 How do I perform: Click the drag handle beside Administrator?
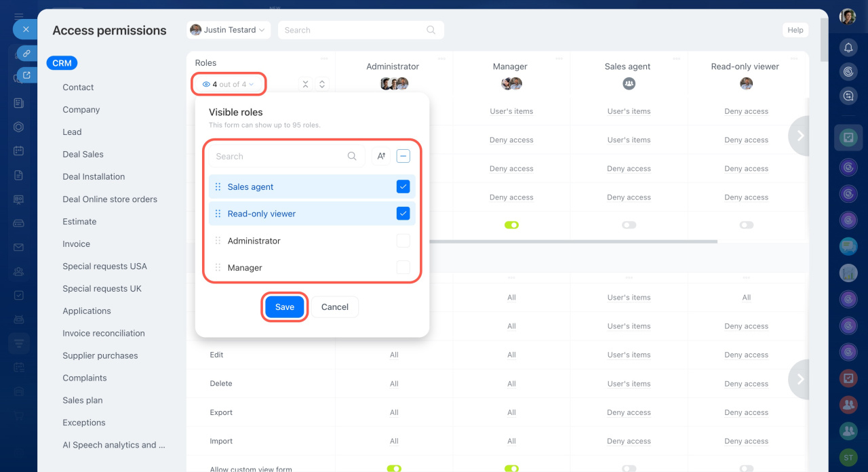coord(218,241)
